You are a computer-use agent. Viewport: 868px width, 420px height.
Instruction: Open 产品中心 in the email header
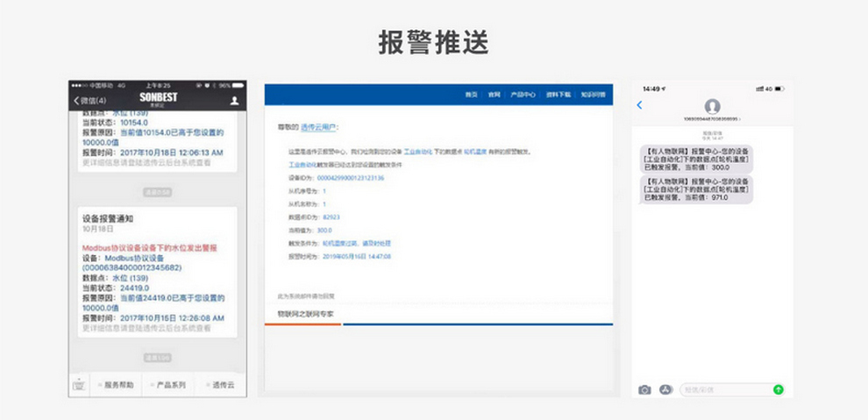pyautogui.click(x=523, y=95)
